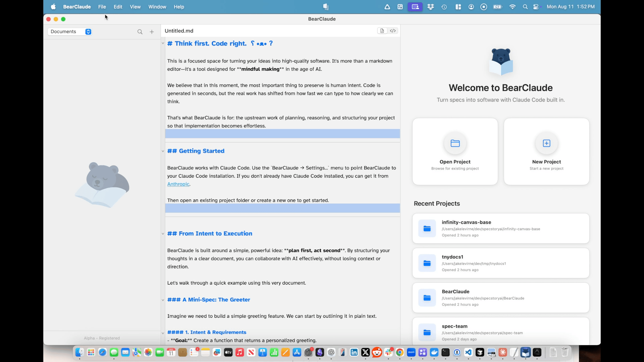This screenshot has height=362, width=644.
Task: Click the New Project card
Action: tap(546, 152)
